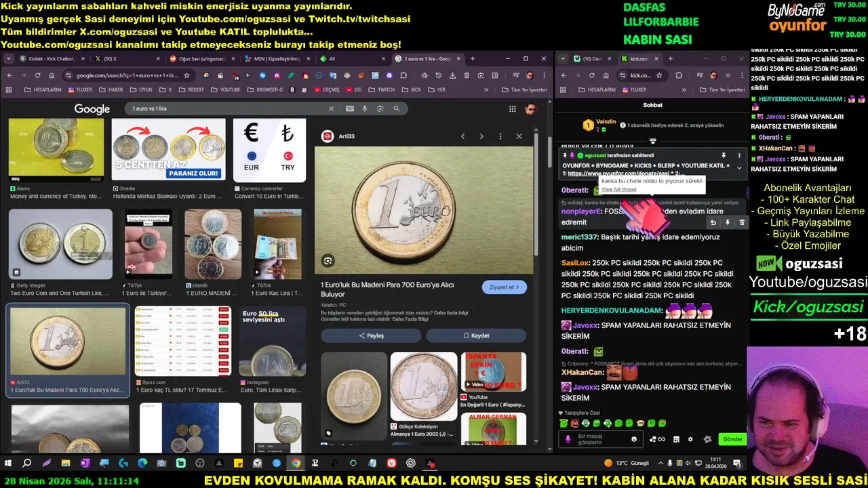Delete nonplayerE's chat message
Screen dimensions: 868x488
[741, 222]
